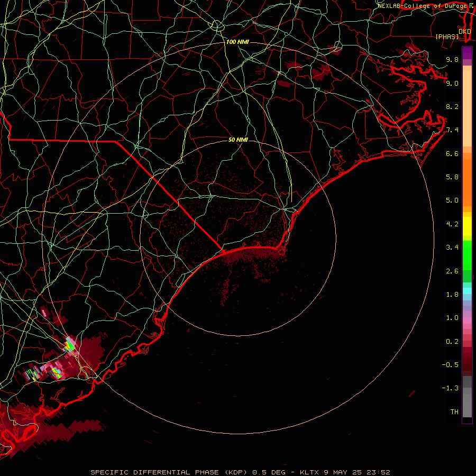Click the 3.4 scale value
The image size is (476, 476).
point(452,248)
